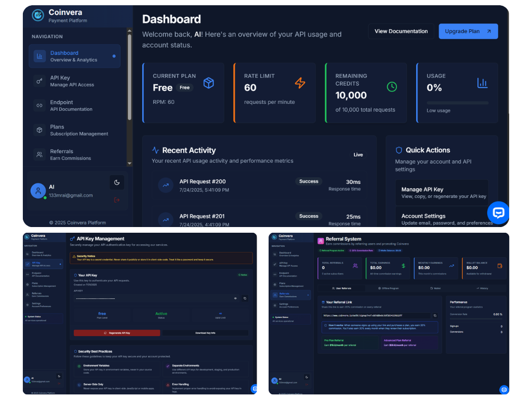Click the usage progress bar on Usage card
532x399 pixels.
pyautogui.click(x=457, y=102)
